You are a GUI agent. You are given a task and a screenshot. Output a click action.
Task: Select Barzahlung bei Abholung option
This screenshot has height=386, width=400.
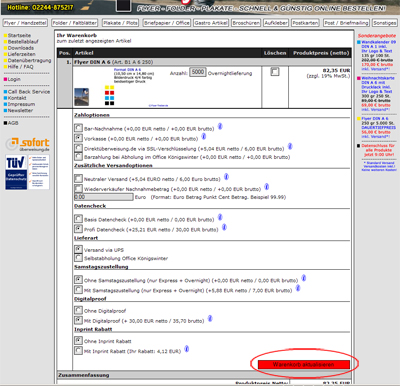[x=78, y=156]
